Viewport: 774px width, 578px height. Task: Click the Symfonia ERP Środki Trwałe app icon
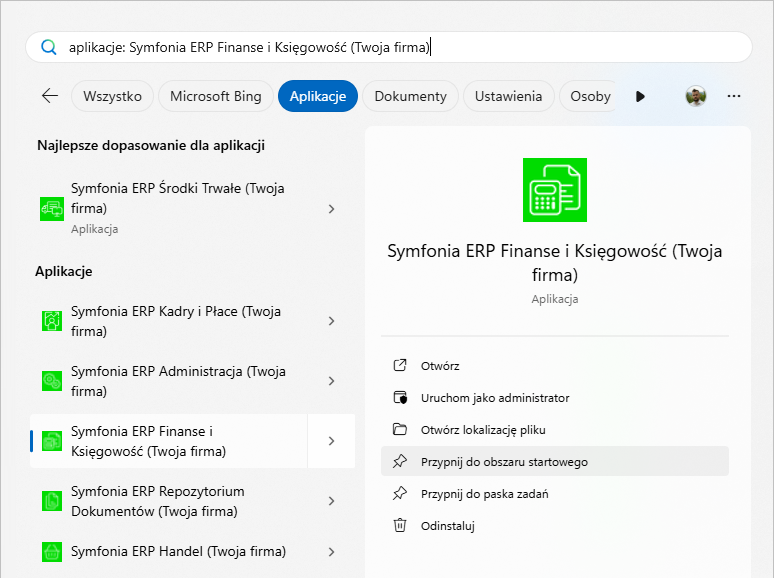[x=51, y=209]
